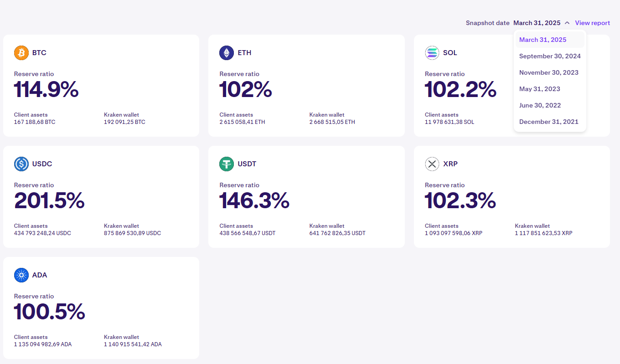Viewport: 620px width, 364px height.
Task: Click client assets 1 135 094 982,69 ADA
Action: pos(43,344)
